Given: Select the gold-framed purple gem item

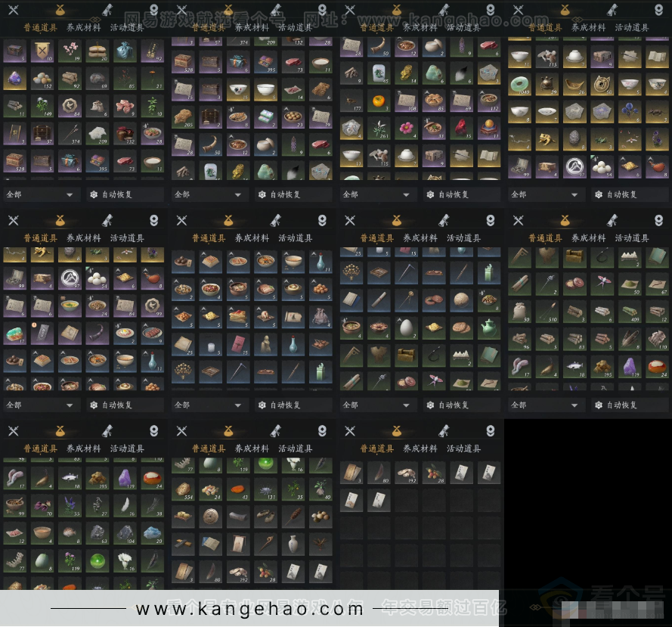Looking at the screenshot, I should [x=15, y=79].
